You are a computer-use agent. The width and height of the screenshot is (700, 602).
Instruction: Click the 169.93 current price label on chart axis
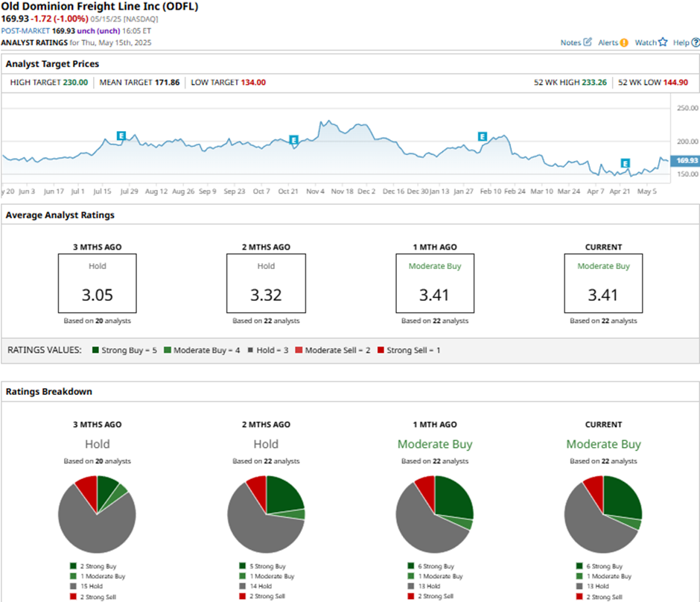tap(684, 160)
